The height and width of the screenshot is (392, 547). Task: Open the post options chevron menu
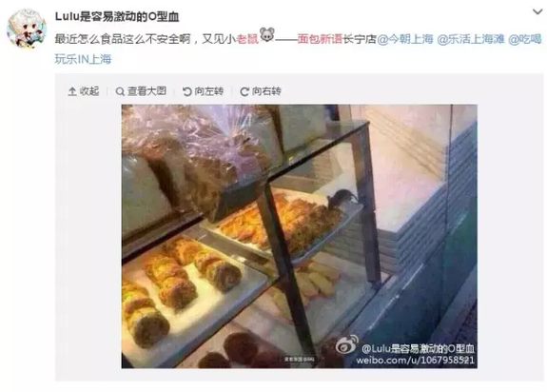coord(537,11)
